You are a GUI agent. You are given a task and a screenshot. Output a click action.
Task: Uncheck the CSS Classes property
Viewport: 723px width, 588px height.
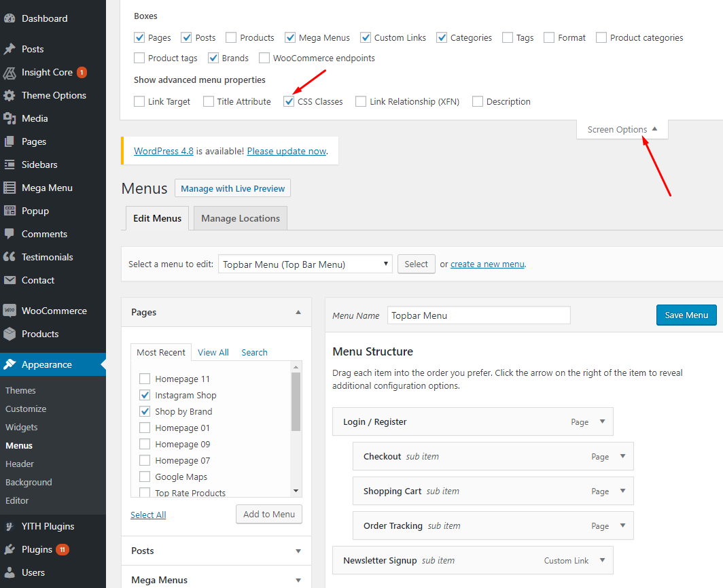pos(289,101)
